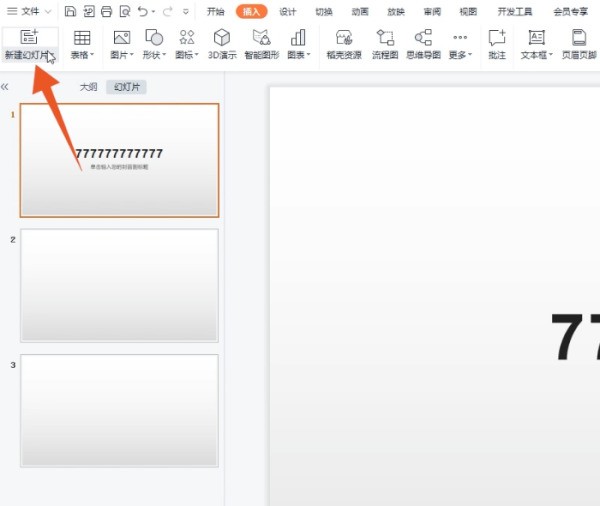Add a Comment (批注) using its icon
This screenshot has width=600, height=506.
[497, 38]
